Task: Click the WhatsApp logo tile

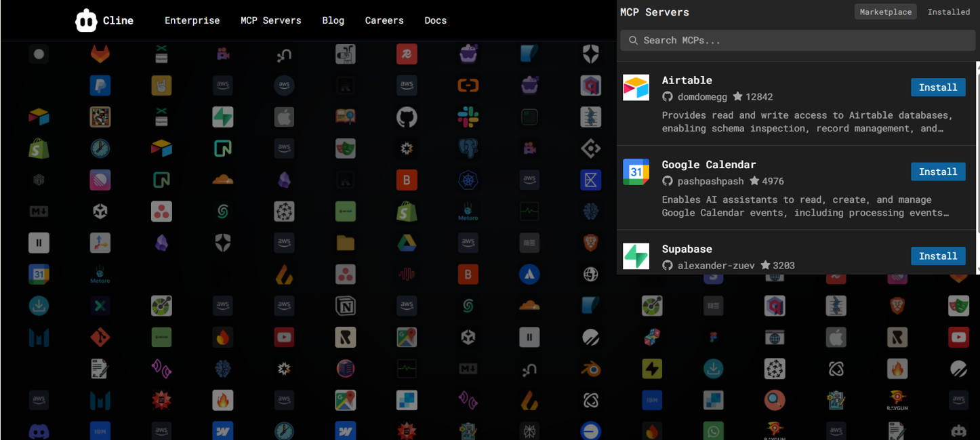Action: point(713,431)
